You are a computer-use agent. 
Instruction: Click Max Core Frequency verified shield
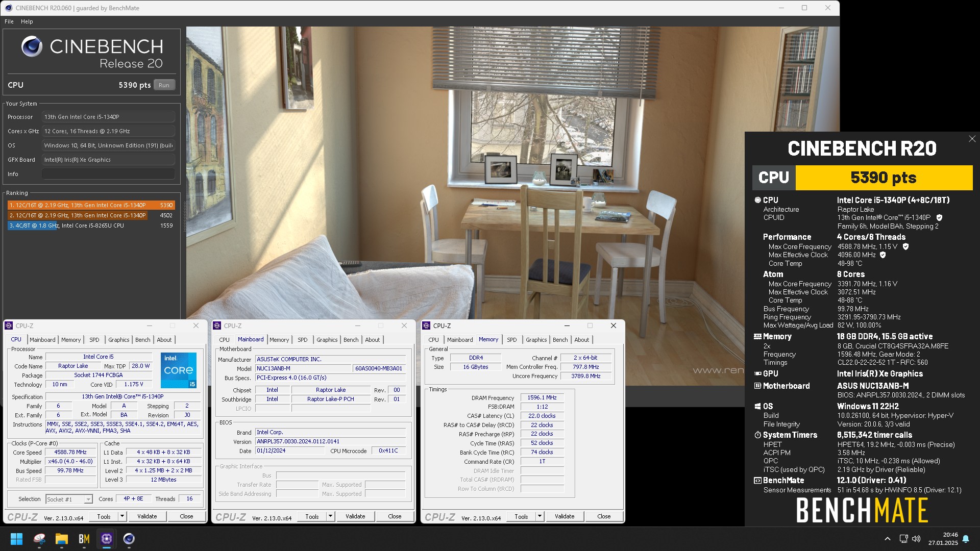(x=905, y=246)
